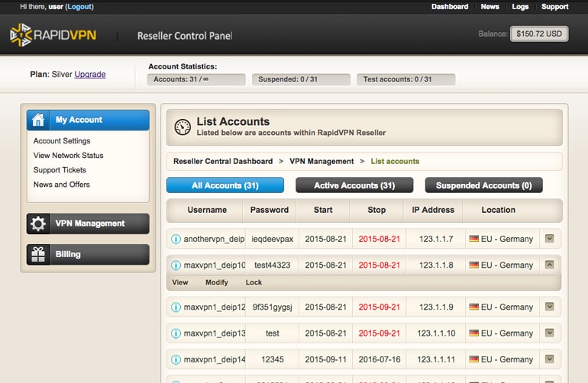Sort by Stop column header

click(376, 211)
